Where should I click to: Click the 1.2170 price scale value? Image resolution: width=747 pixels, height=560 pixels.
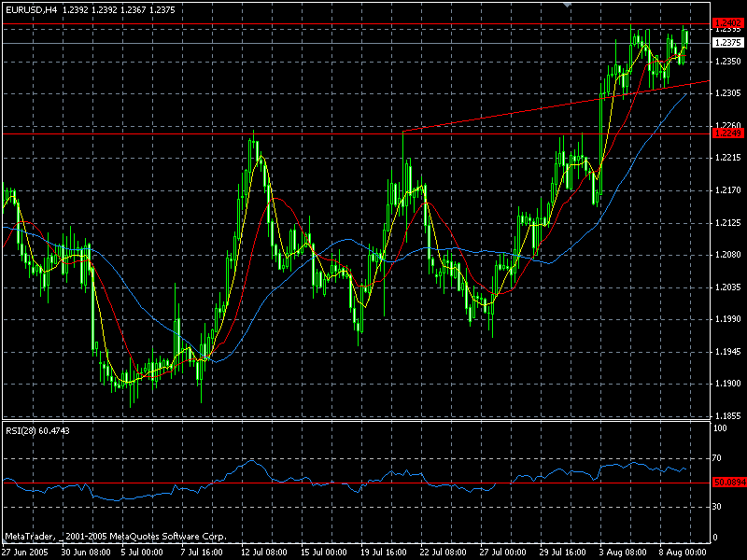coord(728,190)
